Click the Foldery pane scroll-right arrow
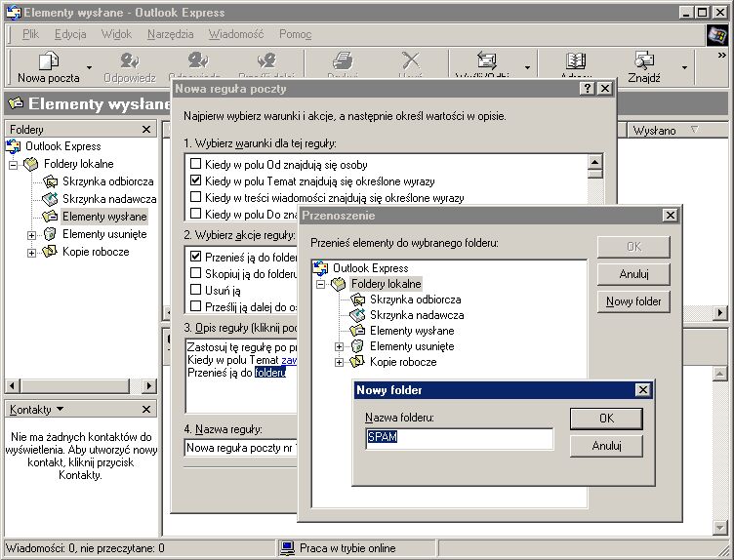The width and height of the screenshot is (734, 560). tap(149, 386)
